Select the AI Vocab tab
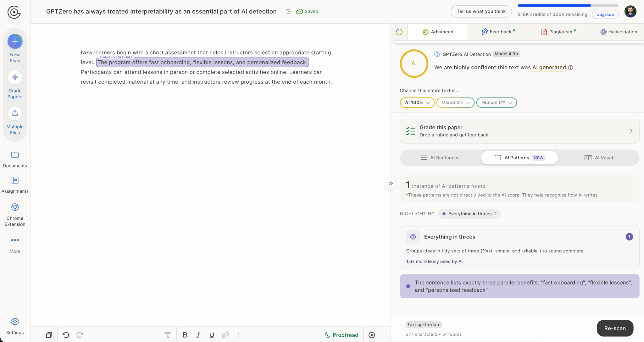 click(x=599, y=158)
